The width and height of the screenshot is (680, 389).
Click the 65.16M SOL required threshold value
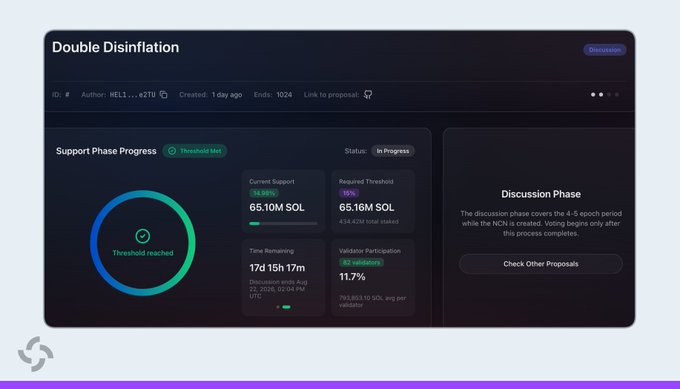(366, 207)
